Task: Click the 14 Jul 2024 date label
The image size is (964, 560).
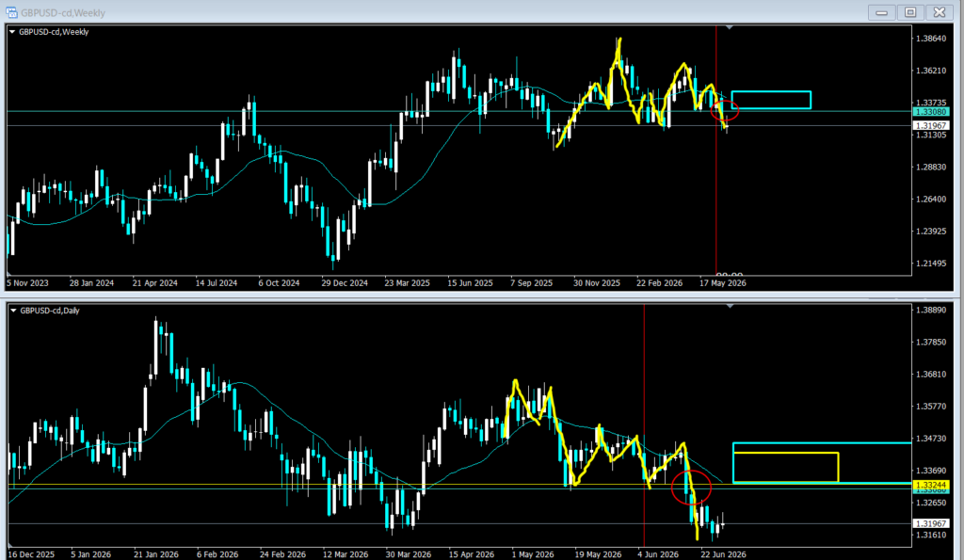Action: click(217, 283)
